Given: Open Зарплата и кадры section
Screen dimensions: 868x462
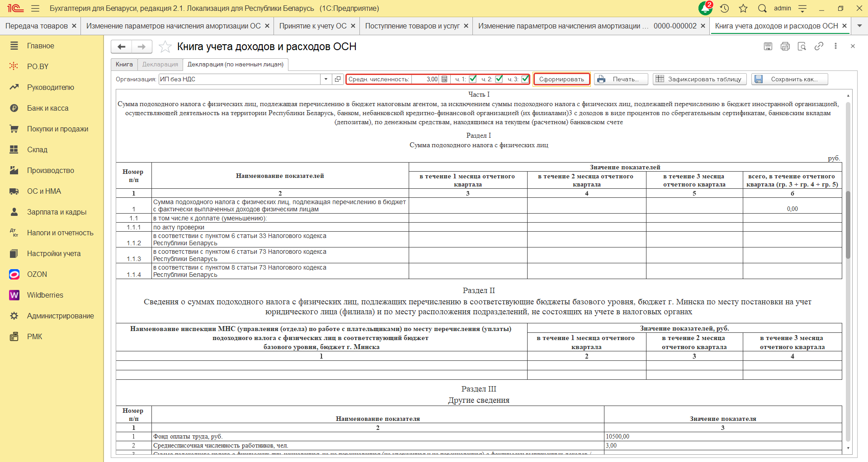Looking at the screenshot, I should coord(57,212).
